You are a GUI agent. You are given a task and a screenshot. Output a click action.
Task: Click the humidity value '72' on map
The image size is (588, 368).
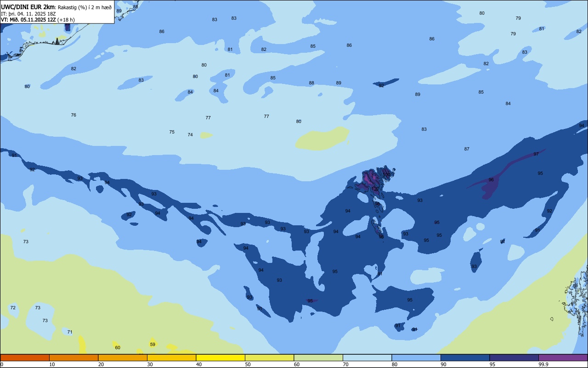13,308
